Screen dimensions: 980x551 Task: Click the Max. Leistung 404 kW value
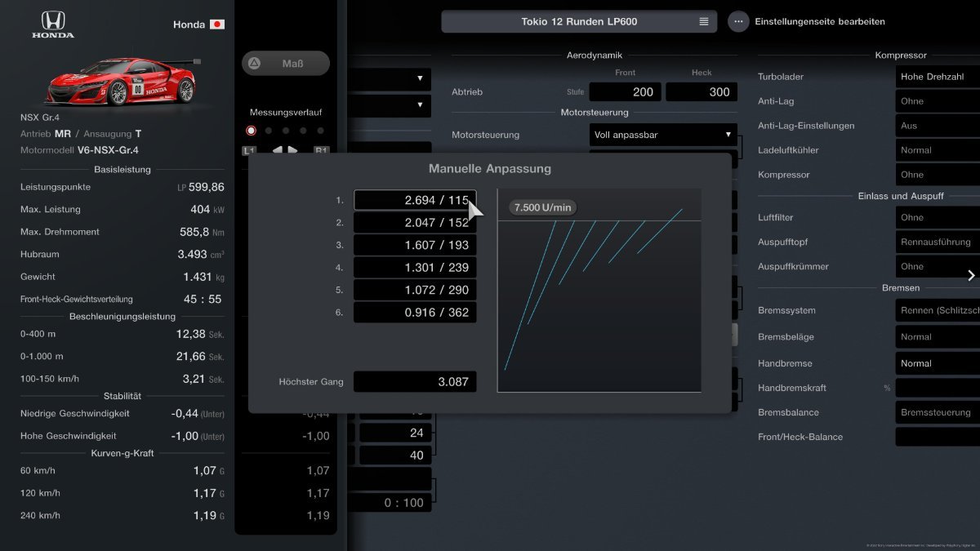tap(207, 210)
